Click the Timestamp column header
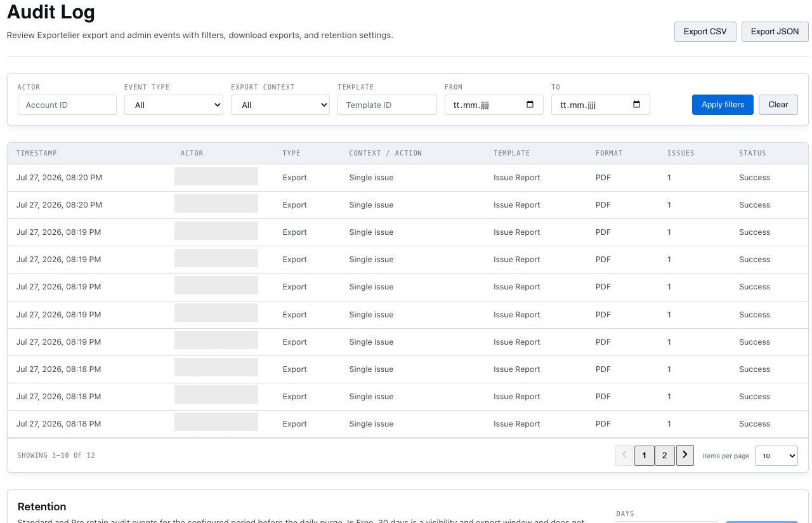This screenshot has height=523, width=812. click(36, 153)
